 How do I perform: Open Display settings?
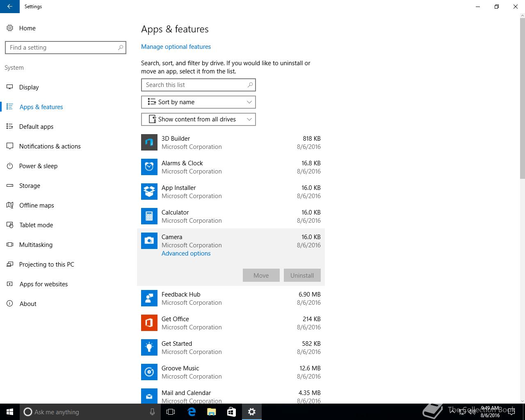66,87
